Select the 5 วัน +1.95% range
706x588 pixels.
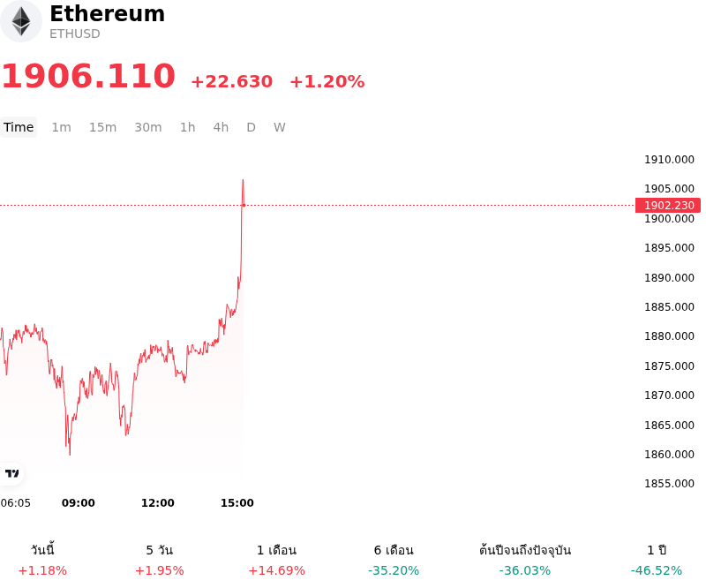(160, 560)
